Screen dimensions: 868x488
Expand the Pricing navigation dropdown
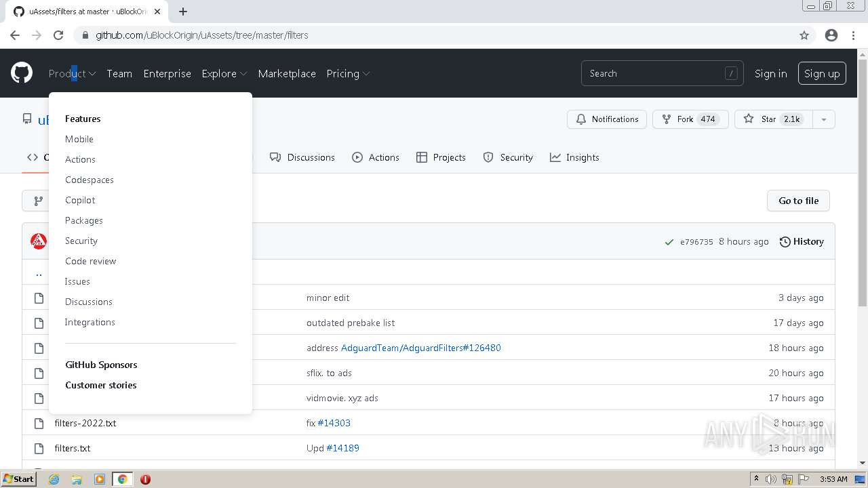[x=348, y=73]
